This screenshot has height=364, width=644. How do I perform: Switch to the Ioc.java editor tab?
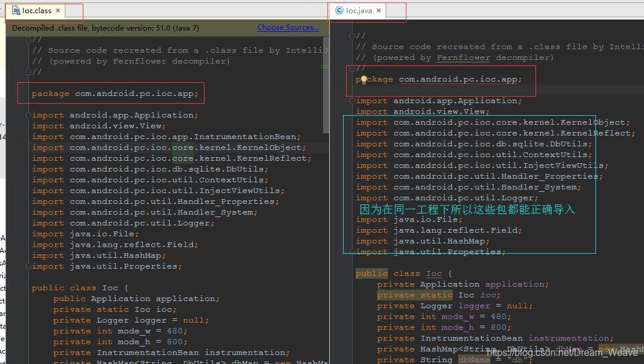tap(359, 11)
